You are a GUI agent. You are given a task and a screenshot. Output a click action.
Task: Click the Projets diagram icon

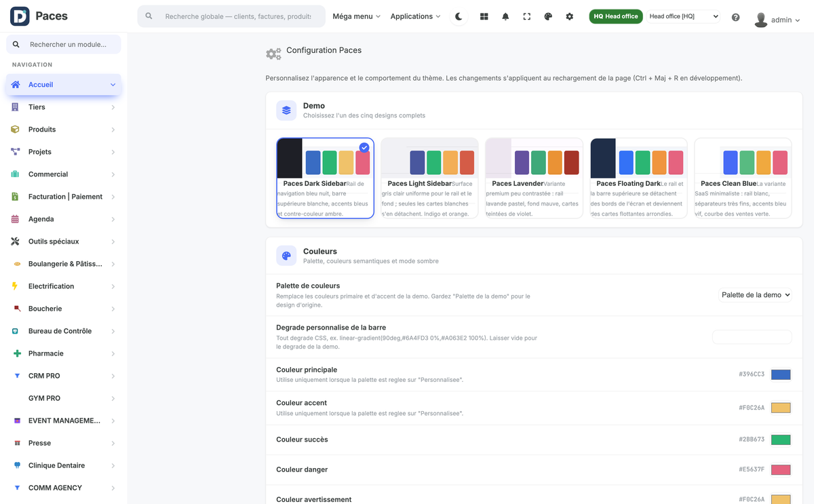click(x=15, y=152)
